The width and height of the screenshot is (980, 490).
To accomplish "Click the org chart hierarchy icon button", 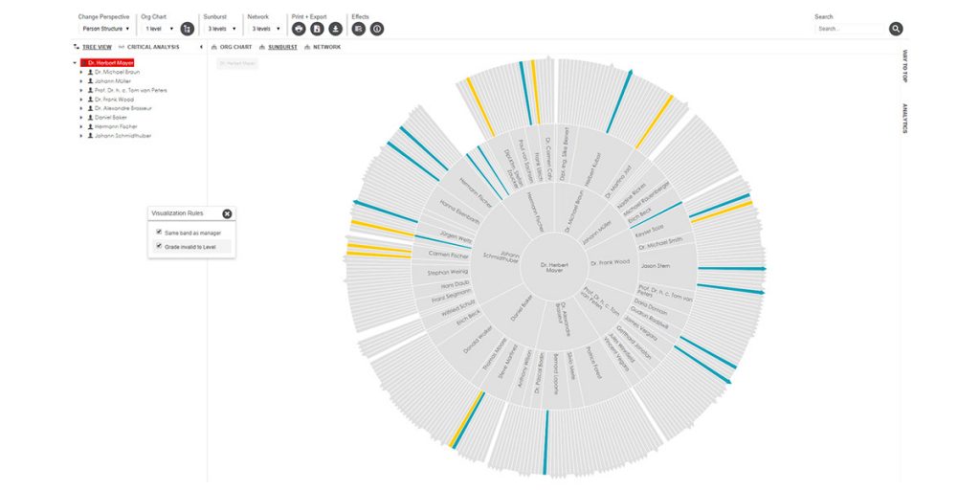I will pos(187,29).
